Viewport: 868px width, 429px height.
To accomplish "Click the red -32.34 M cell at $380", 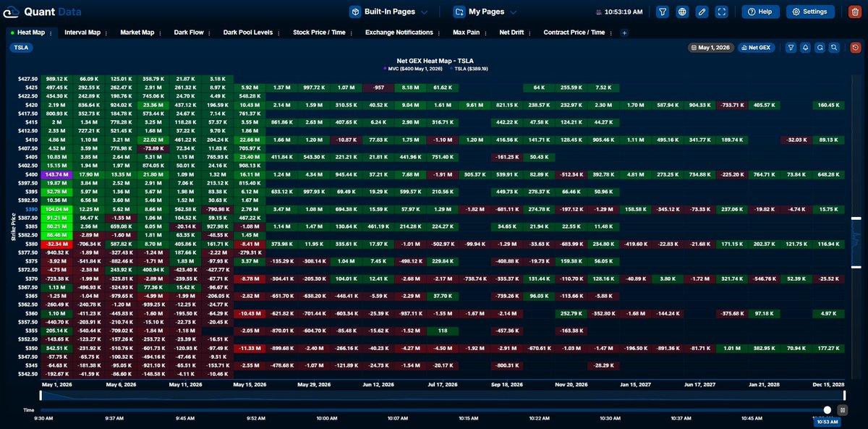I will [56, 244].
